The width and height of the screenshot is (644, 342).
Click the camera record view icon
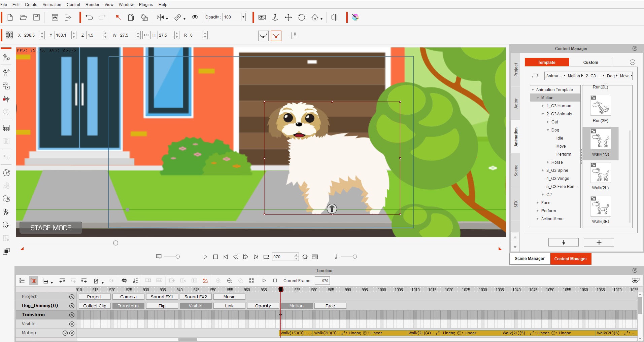coord(262,17)
